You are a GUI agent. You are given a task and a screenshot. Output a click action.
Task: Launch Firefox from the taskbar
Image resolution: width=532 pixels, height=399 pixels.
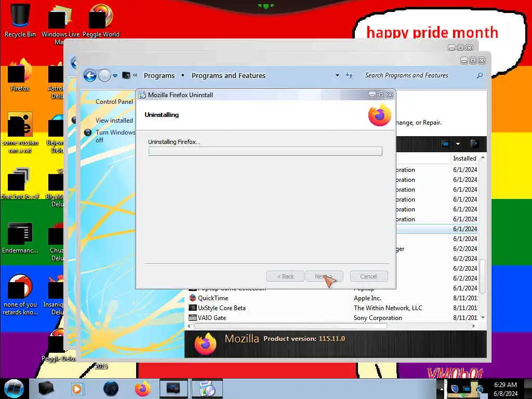(x=143, y=389)
